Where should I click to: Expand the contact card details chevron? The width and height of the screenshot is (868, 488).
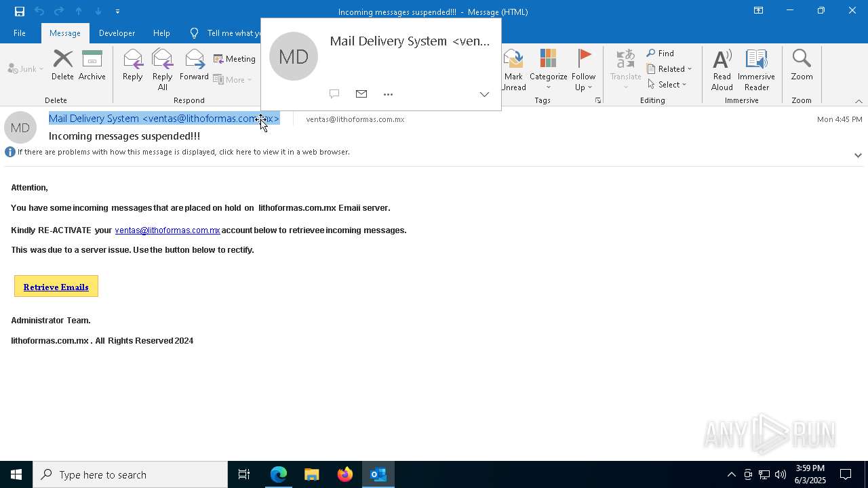pyautogui.click(x=484, y=94)
